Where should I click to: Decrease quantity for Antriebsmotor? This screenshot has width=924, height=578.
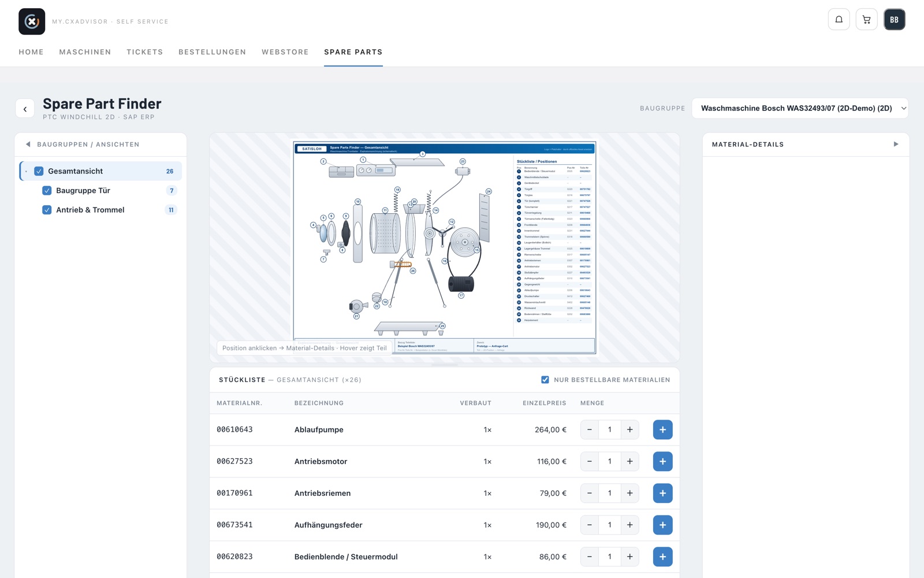click(x=590, y=461)
